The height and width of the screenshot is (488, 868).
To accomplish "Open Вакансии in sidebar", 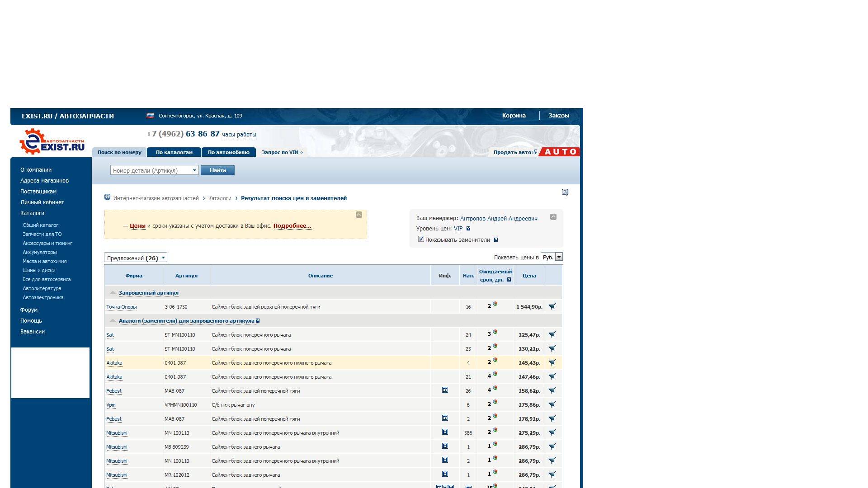I will (x=33, y=332).
